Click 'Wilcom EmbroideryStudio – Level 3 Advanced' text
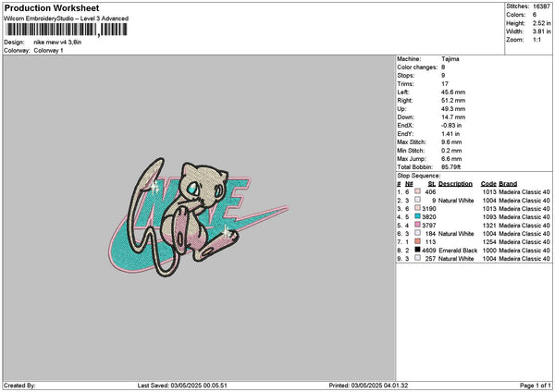Image resolution: width=555 pixels, height=392 pixels. (x=67, y=18)
